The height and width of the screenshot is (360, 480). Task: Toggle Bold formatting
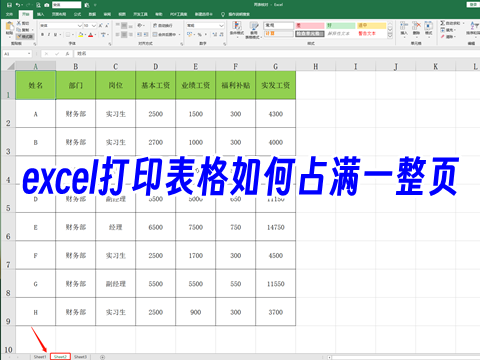pyautogui.click(x=42, y=34)
